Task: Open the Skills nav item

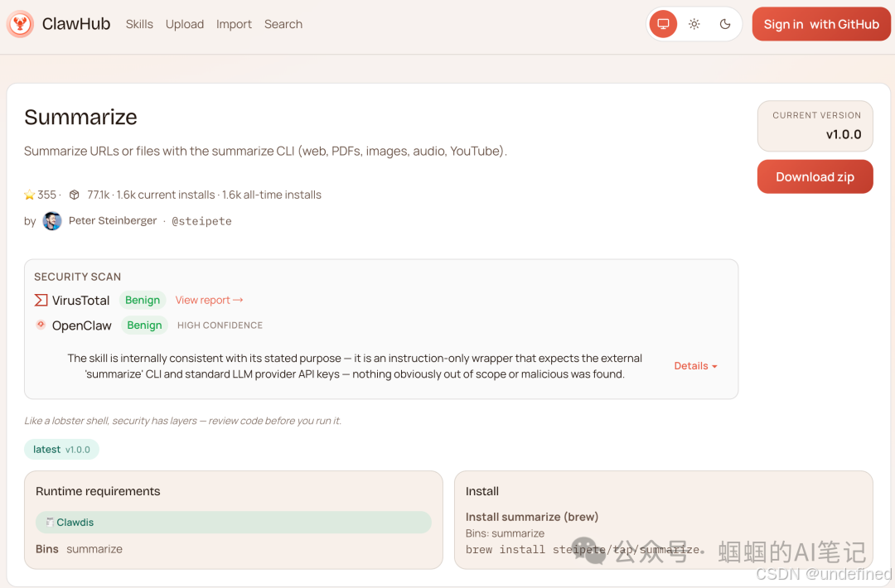Action: pyautogui.click(x=139, y=24)
